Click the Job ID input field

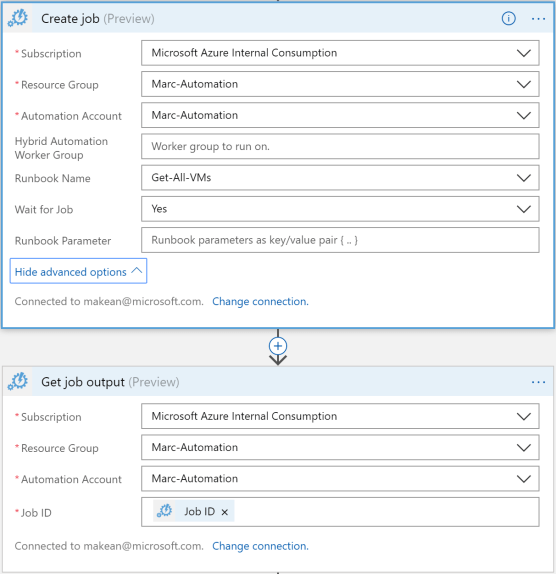[x=340, y=512]
